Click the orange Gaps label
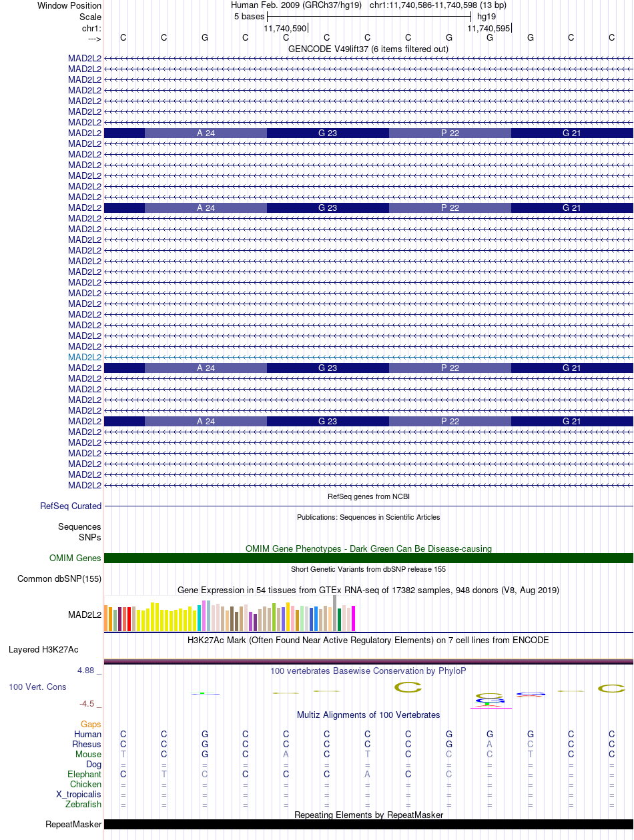This screenshot has width=634, height=840. [x=91, y=724]
